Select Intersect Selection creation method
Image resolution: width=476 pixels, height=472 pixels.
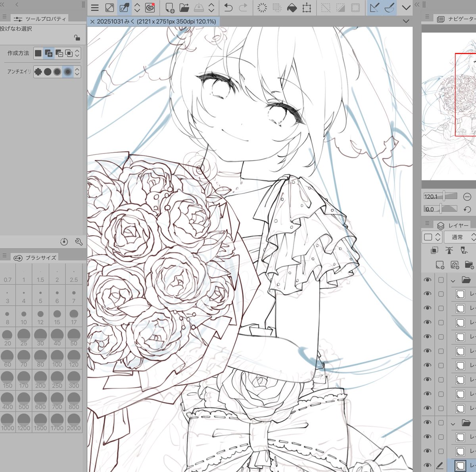pyautogui.click(x=69, y=53)
